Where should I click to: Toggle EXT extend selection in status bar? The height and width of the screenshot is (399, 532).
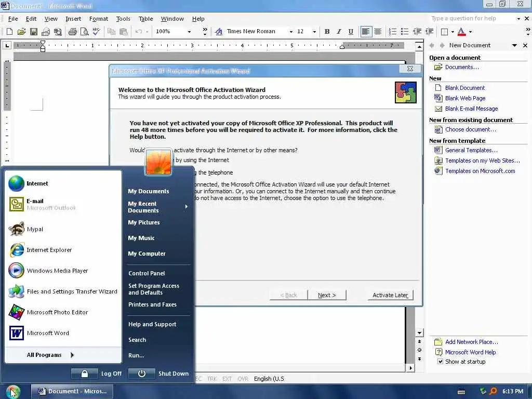coord(227,379)
